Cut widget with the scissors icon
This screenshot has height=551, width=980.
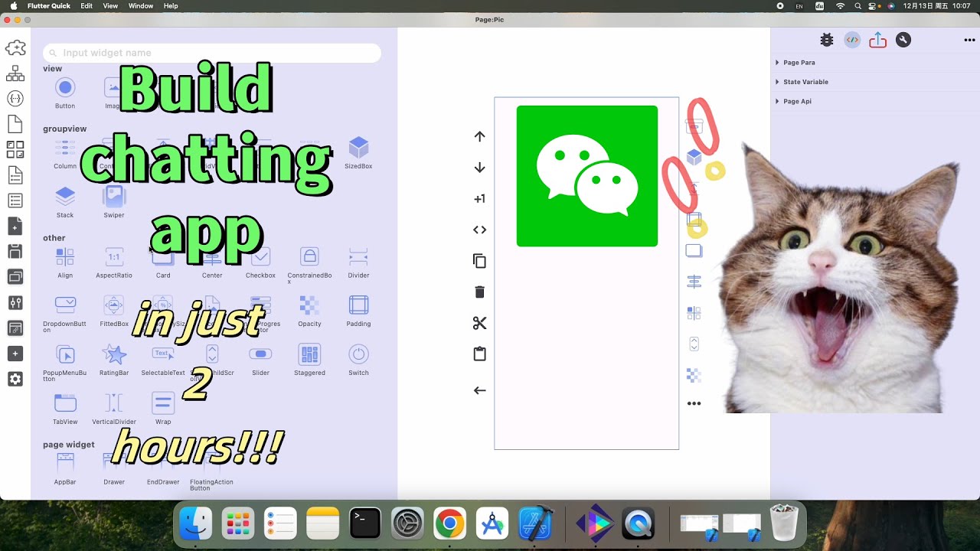(480, 323)
